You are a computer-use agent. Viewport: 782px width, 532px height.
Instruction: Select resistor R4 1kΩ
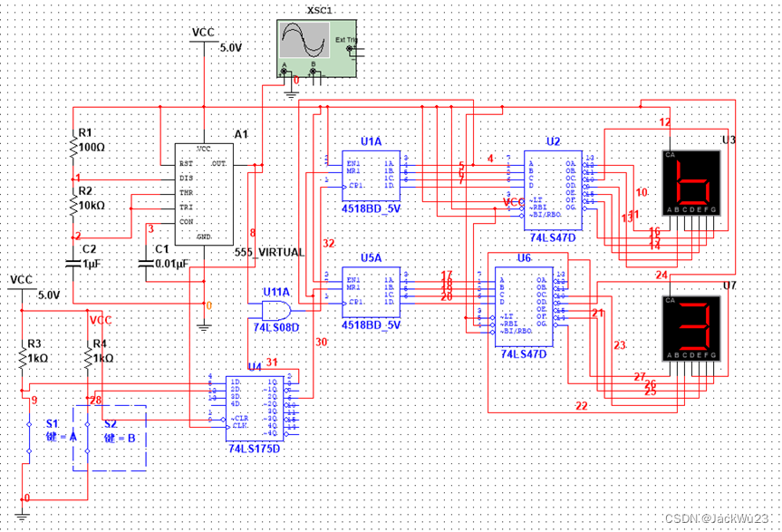88,357
